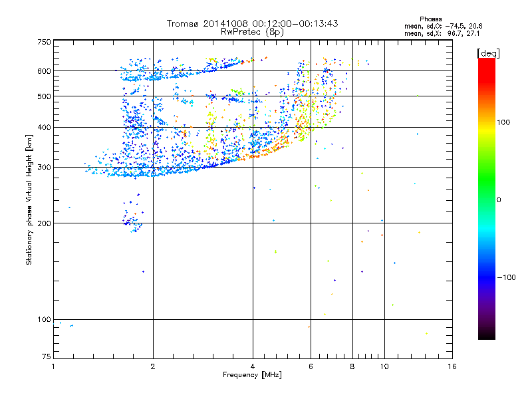Click the x-axis '8' tick label
Screen dimensions: 532x399
click(352, 366)
